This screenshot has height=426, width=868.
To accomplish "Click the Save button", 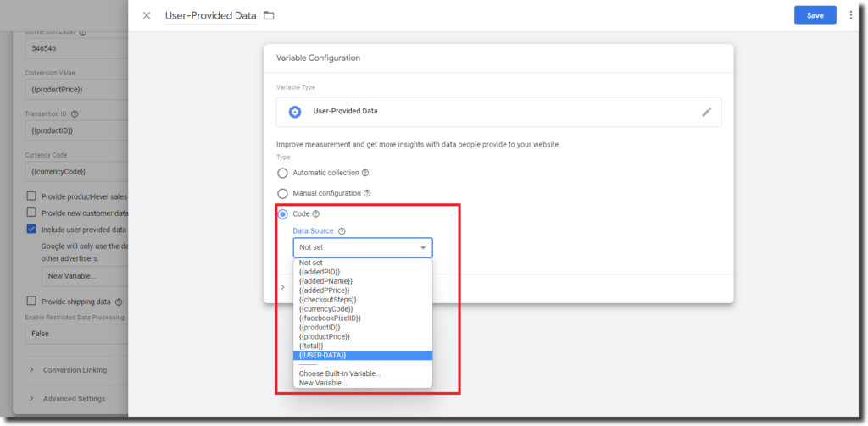I will click(x=815, y=15).
